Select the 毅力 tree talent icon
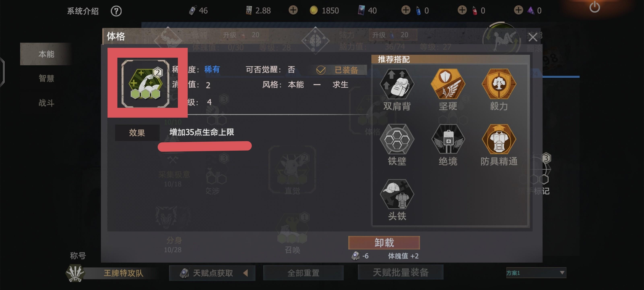The image size is (644, 290). tap(499, 84)
